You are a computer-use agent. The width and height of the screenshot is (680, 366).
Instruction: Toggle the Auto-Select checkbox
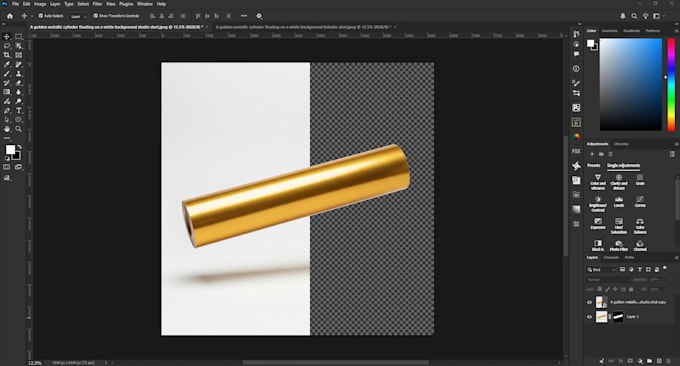[41, 16]
